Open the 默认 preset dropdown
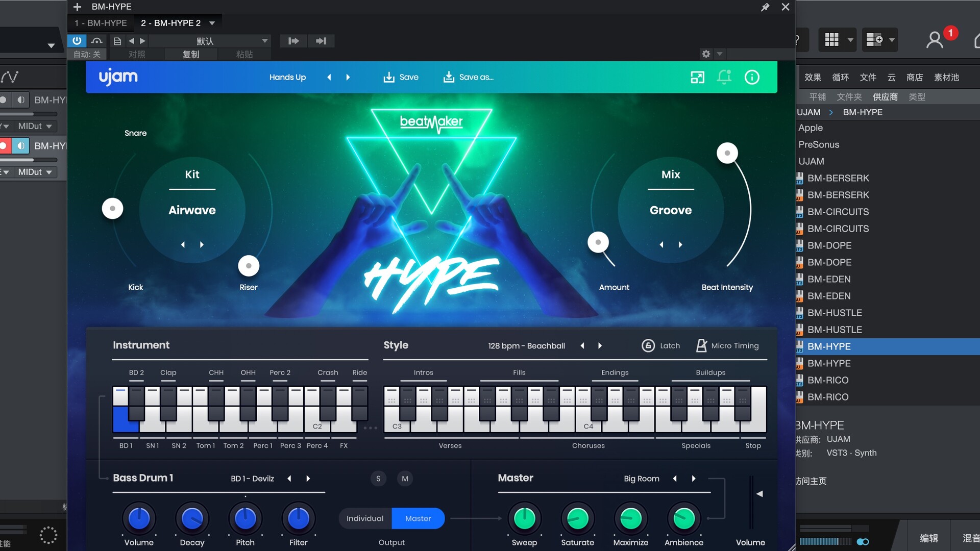Image resolution: width=980 pixels, height=551 pixels. click(209, 41)
